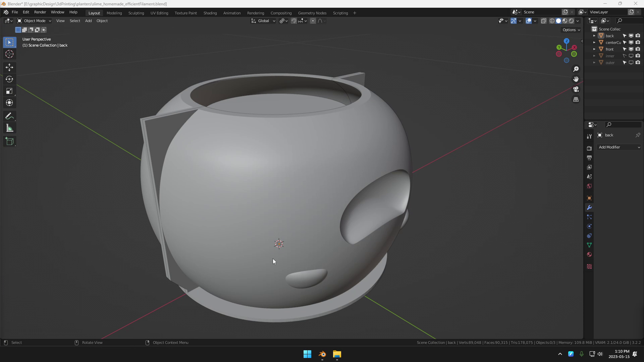Open the overlays options dropdown arrow
The width and height of the screenshot is (644, 362).
coord(535,21)
